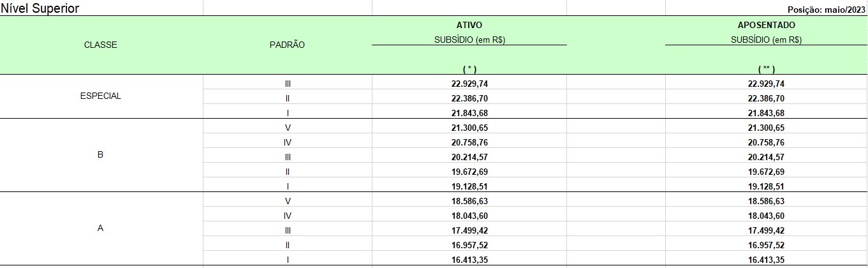Viewport: 868px width, 268px height.
Task: Select the class B merged cell
Action: pos(101,155)
